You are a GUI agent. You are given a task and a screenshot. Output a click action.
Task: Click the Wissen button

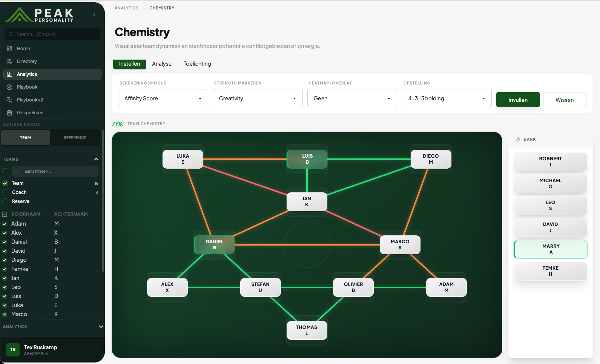565,100
